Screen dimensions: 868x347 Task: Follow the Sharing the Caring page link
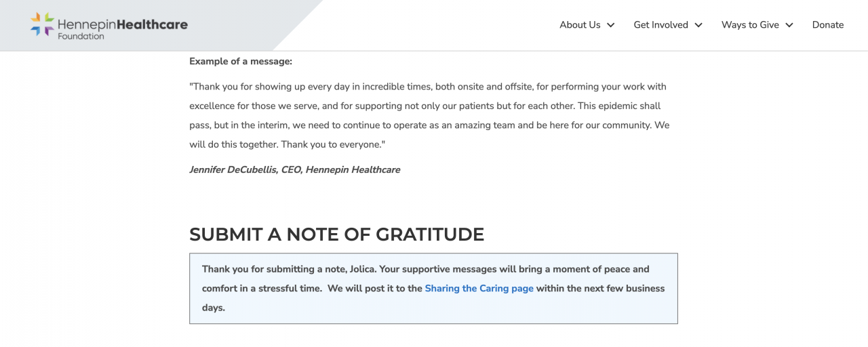[x=479, y=288]
